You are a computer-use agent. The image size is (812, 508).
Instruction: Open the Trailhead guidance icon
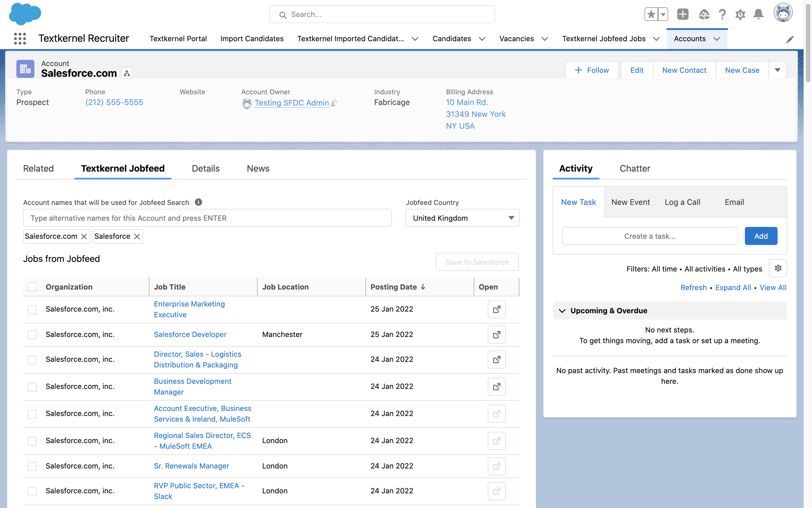(x=704, y=14)
